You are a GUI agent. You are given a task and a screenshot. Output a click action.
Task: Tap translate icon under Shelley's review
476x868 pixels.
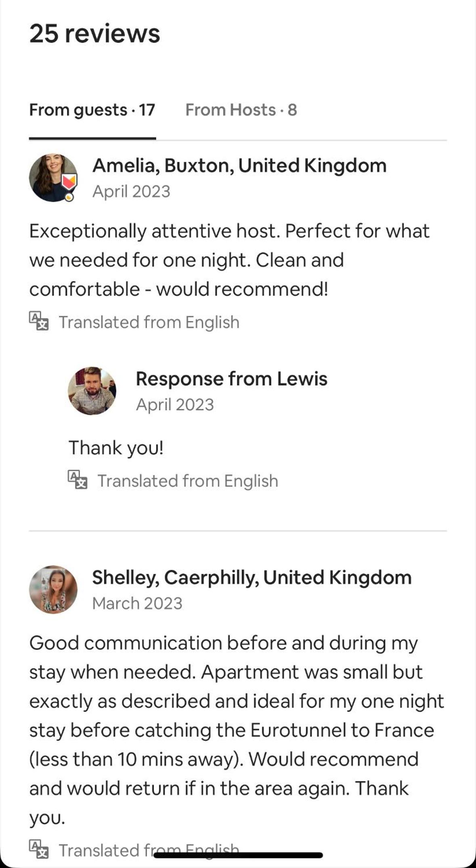(39, 849)
